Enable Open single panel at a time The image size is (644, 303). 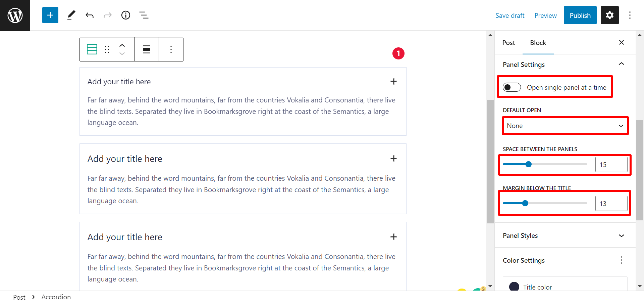pos(512,87)
